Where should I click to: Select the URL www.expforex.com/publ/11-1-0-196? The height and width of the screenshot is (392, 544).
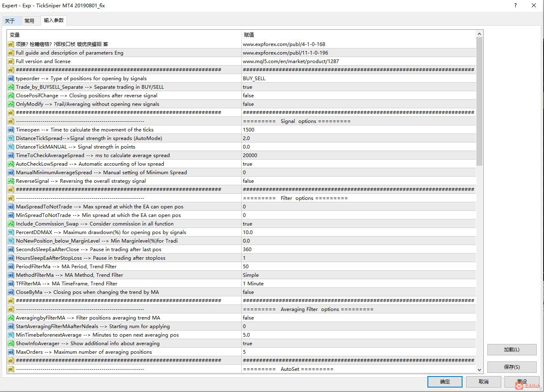(286, 53)
